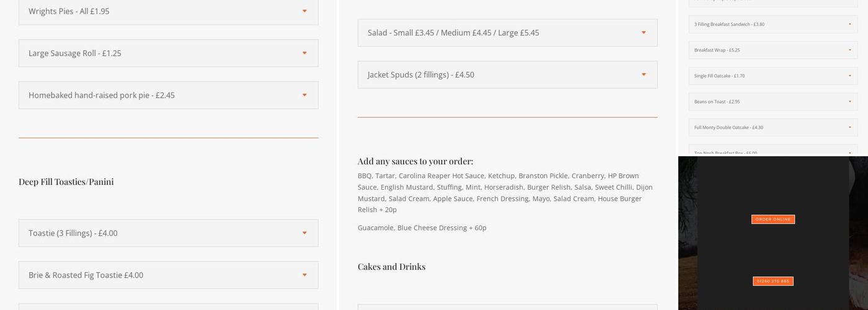Click the Salad sizes dropdown arrow
The height and width of the screenshot is (310, 868).
click(643, 33)
